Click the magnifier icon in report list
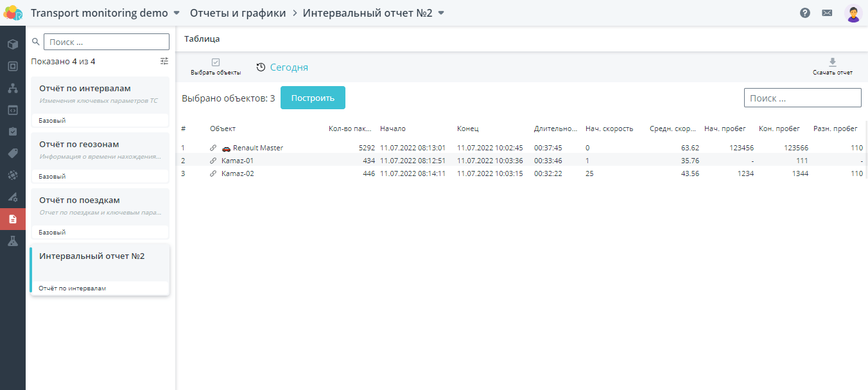 (36, 42)
